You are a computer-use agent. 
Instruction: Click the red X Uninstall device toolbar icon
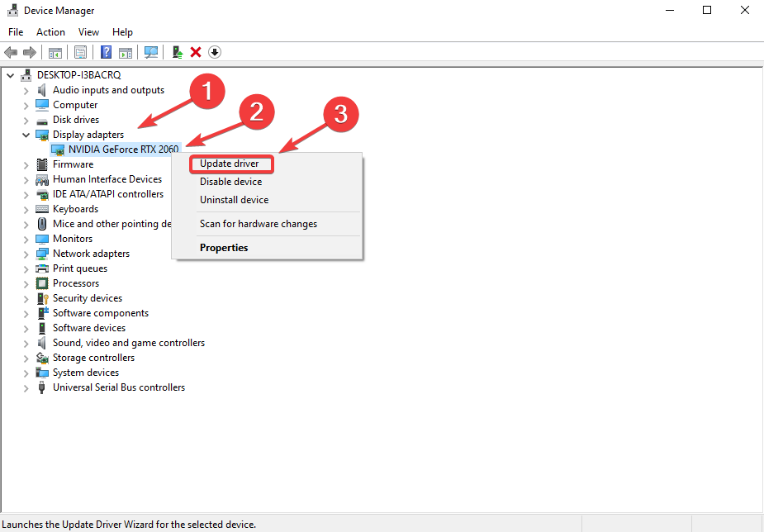point(196,52)
